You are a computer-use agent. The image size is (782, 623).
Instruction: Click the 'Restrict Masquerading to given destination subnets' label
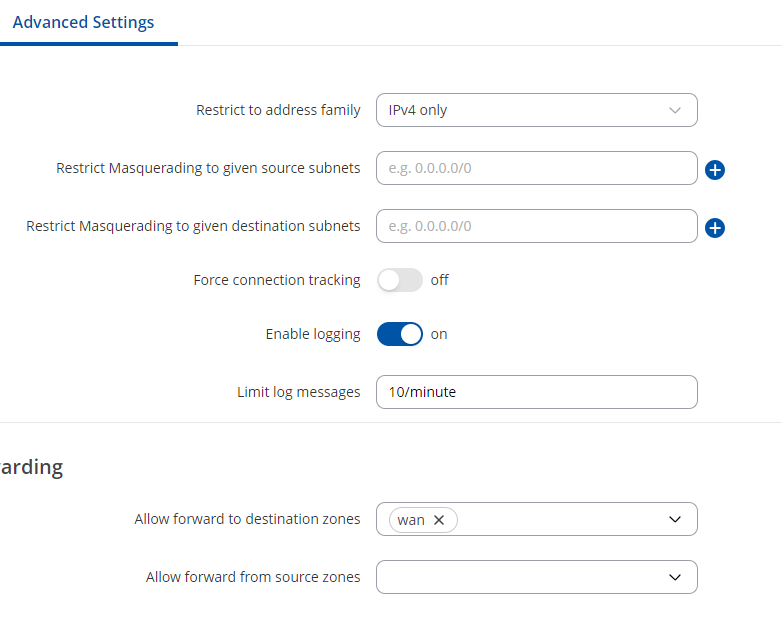tap(193, 226)
